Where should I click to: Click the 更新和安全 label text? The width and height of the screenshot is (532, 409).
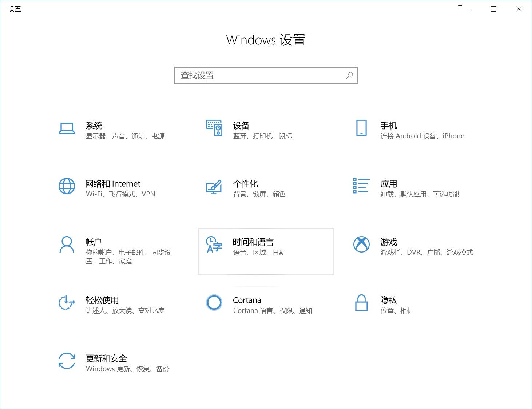click(x=106, y=358)
